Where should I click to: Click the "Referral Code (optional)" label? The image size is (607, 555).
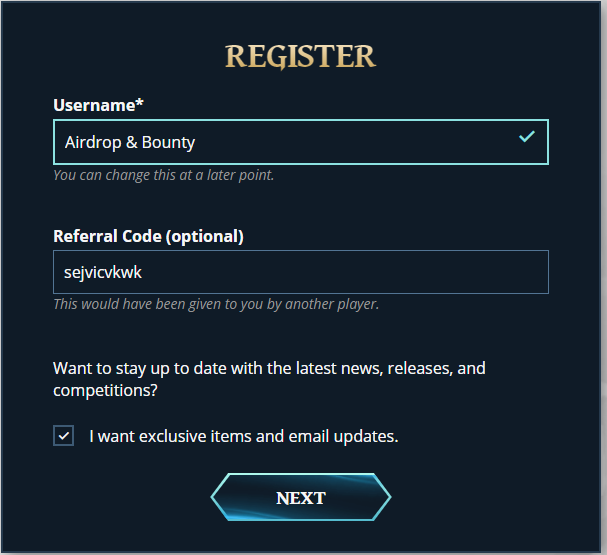coord(148,236)
